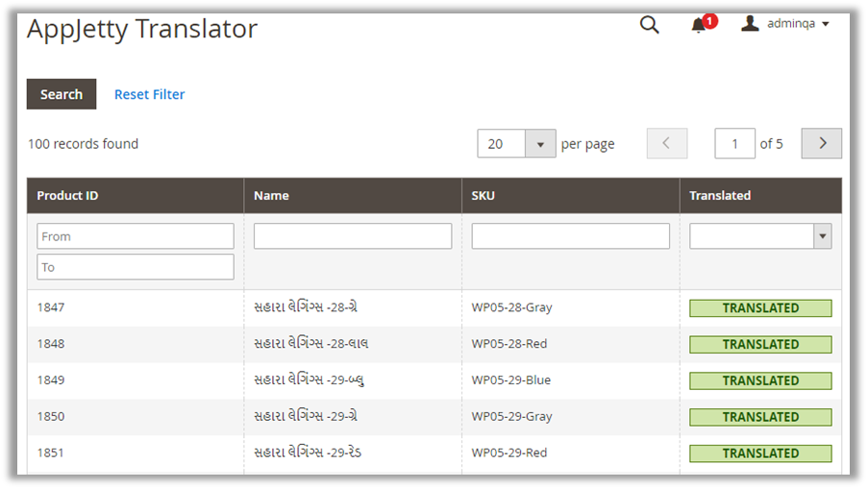868x489 pixels.
Task: Go to the next page arrow
Action: click(x=821, y=143)
